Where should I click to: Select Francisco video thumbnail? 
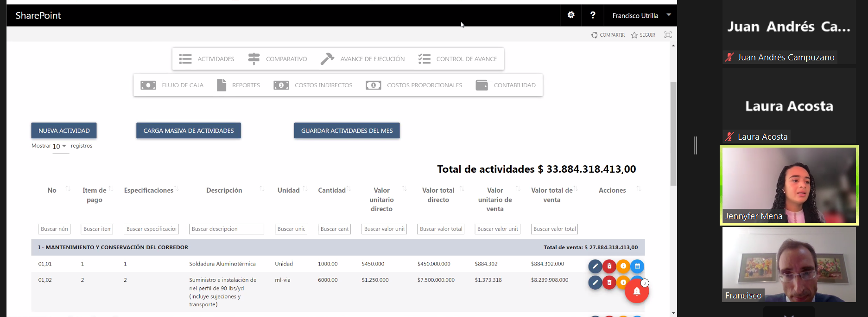coord(789,265)
